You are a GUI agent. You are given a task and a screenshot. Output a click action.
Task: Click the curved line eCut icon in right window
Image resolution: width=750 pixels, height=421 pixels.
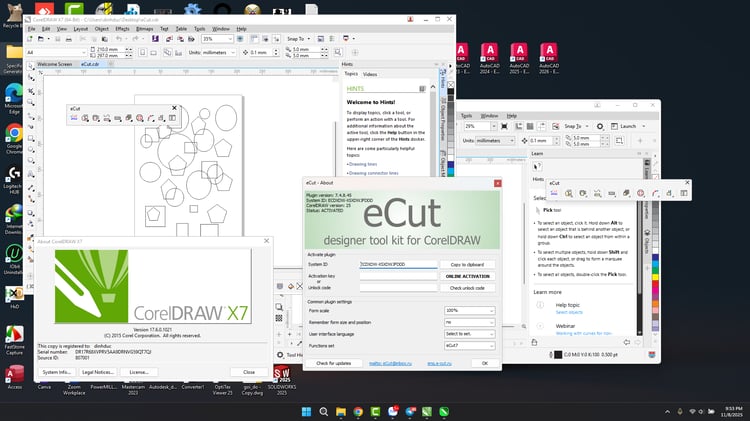click(655, 193)
